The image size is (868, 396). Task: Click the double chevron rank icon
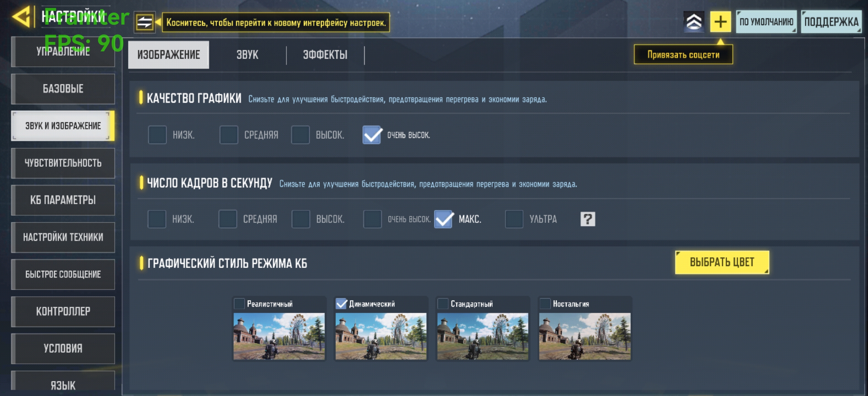tap(694, 22)
